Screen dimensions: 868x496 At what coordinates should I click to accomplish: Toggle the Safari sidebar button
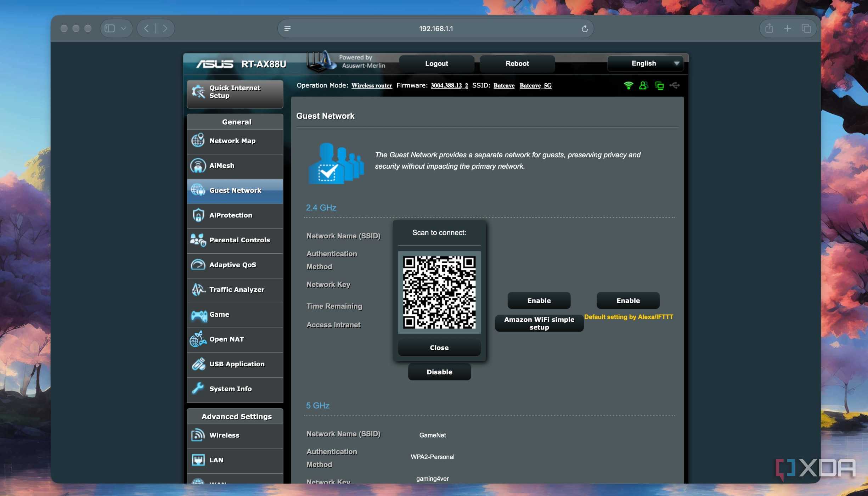(x=109, y=28)
